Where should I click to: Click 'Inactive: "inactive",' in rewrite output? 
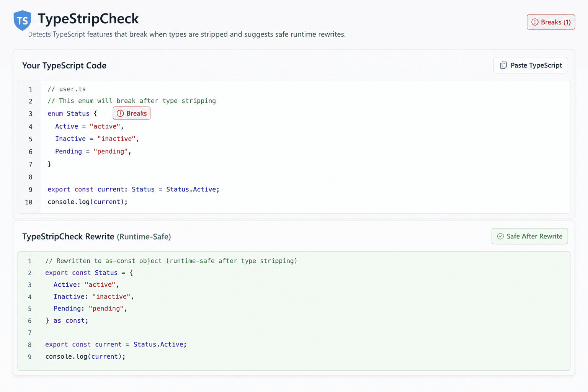pyautogui.click(x=94, y=297)
